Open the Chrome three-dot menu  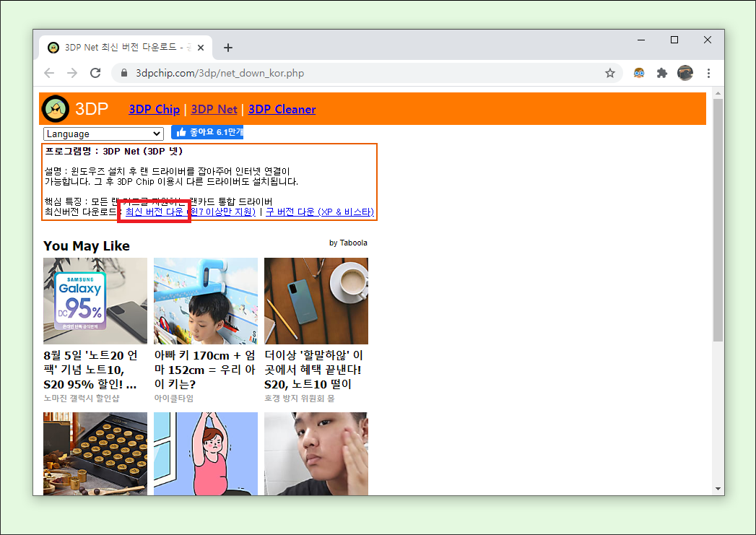click(x=708, y=73)
